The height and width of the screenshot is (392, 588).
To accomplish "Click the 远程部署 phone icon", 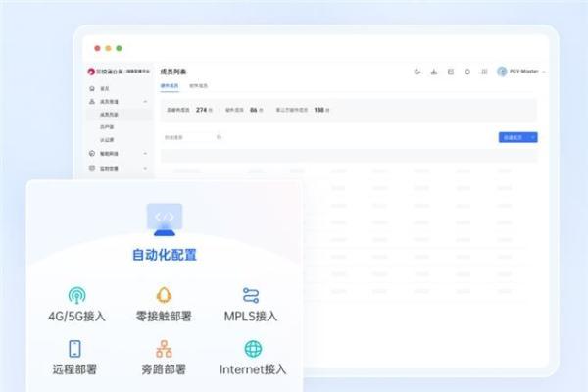I will (x=75, y=349).
